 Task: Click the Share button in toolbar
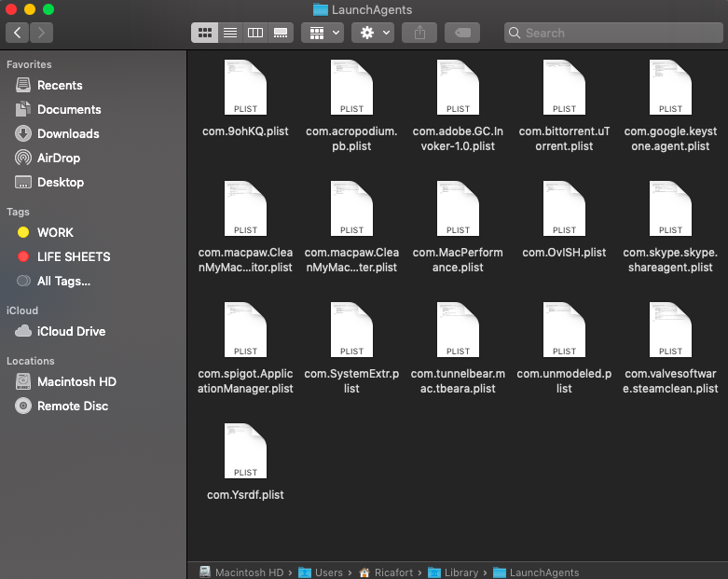419,33
